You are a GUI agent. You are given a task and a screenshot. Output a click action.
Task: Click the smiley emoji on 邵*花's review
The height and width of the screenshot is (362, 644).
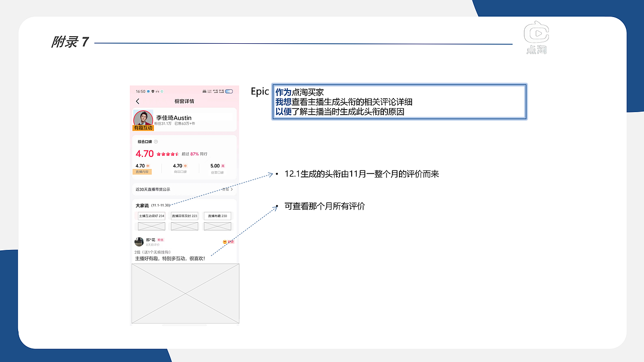(x=225, y=242)
